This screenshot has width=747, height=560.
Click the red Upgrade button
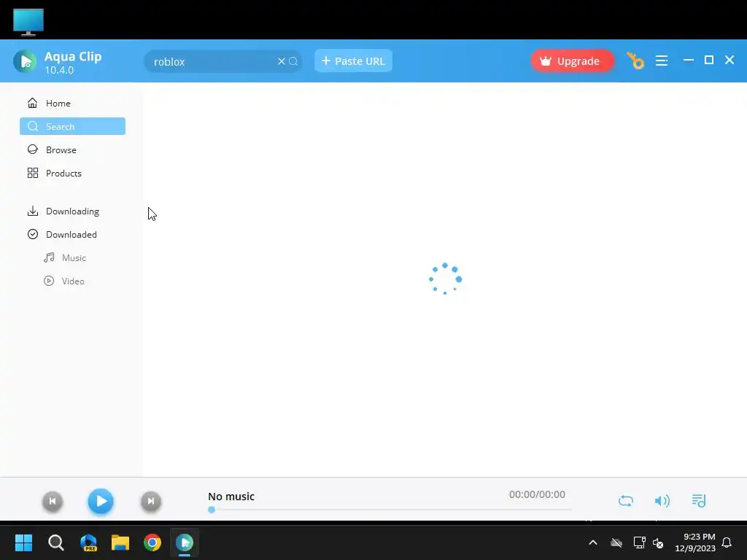point(572,61)
